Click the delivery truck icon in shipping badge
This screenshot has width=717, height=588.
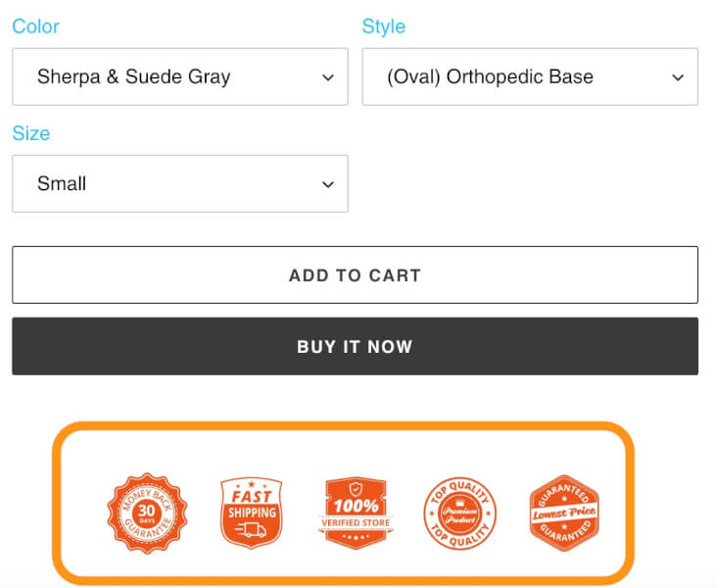tap(251, 530)
